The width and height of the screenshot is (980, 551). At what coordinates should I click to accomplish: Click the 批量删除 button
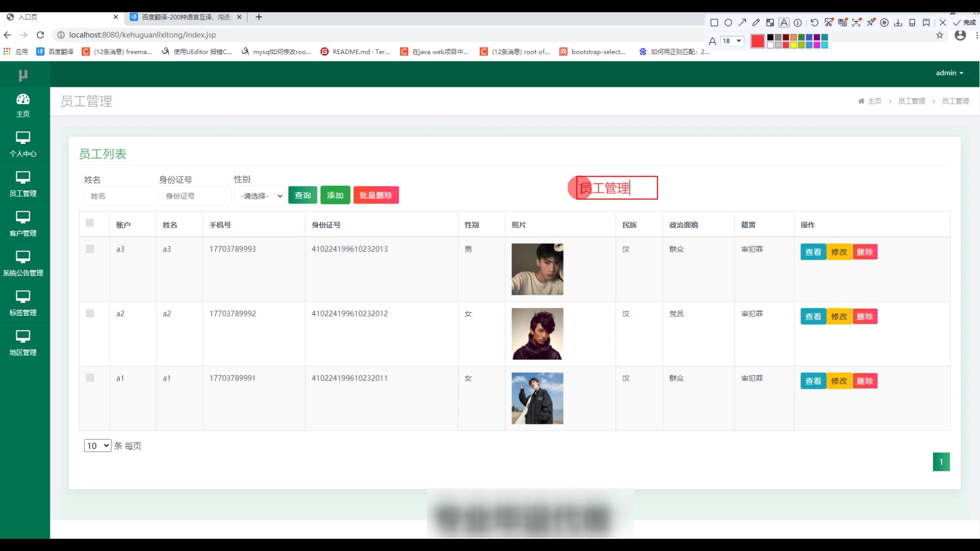coord(376,195)
